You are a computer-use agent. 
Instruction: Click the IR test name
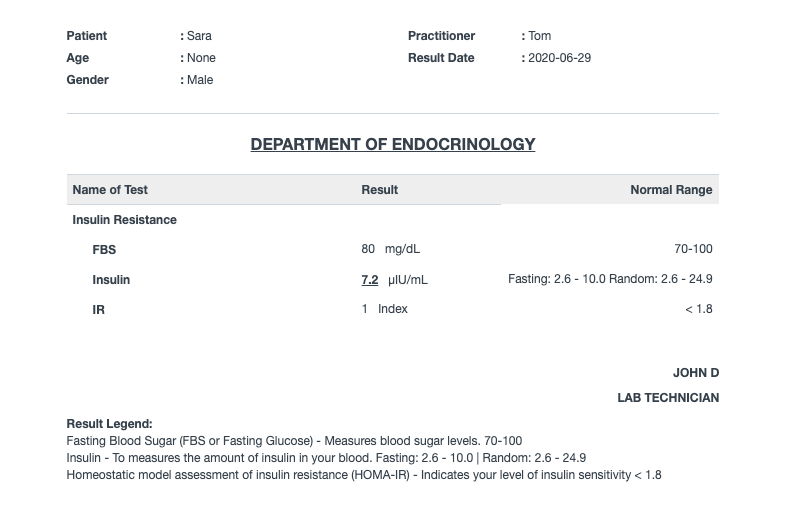tap(99, 310)
